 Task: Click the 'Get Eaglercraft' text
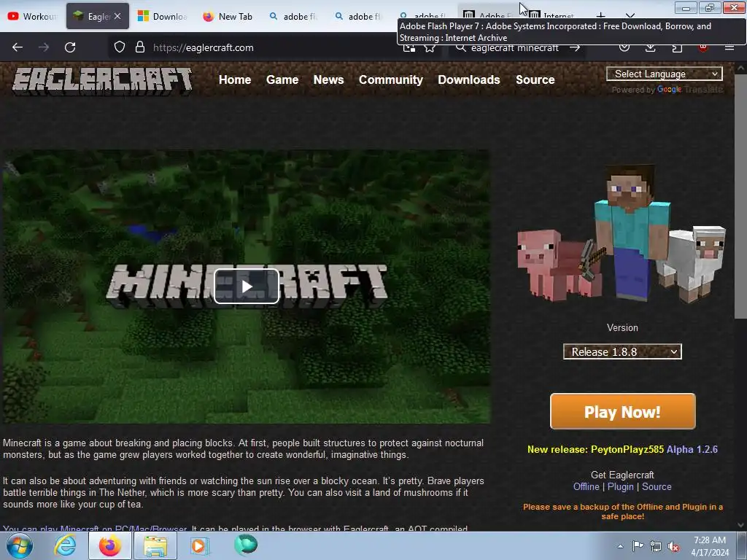[622, 475]
